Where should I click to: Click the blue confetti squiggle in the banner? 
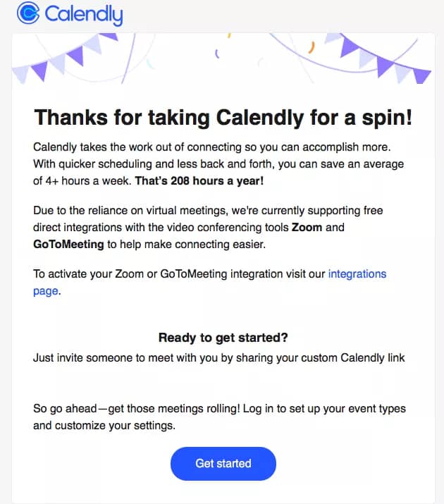[217, 54]
